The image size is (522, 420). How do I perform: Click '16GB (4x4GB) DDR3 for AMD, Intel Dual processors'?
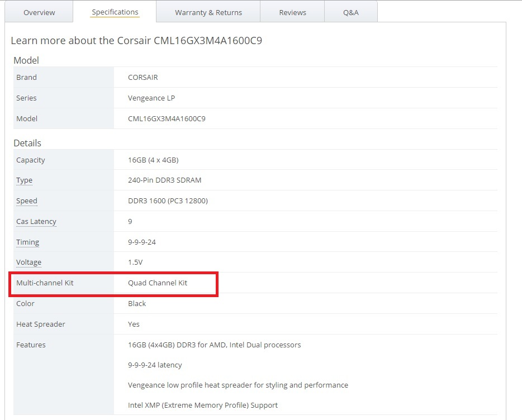pos(215,345)
